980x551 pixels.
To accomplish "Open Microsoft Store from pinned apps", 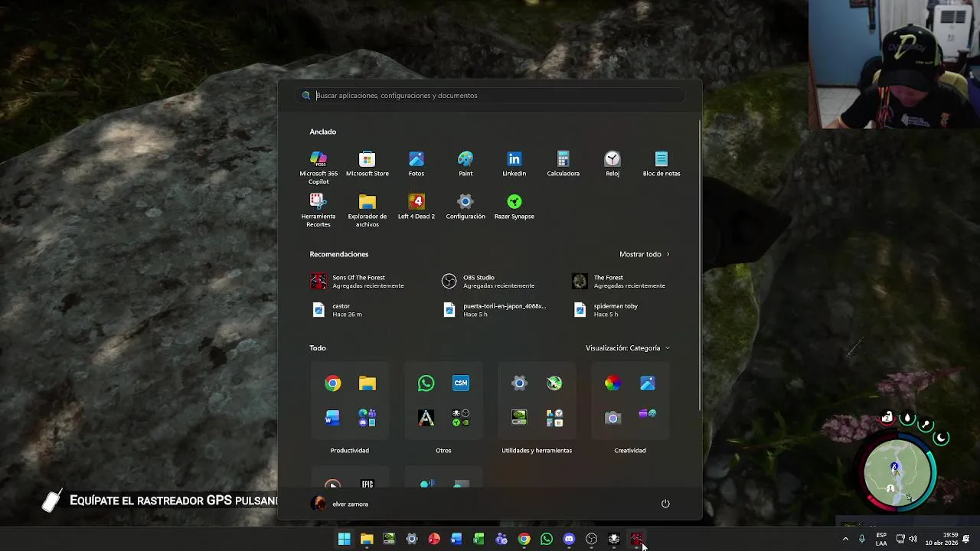I will tap(367, 164).
